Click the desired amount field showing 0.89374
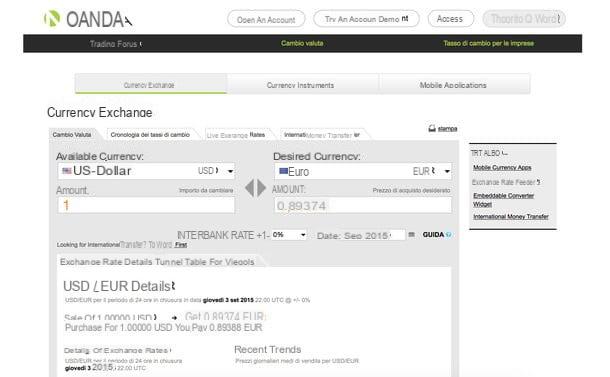 click(363, 205)
